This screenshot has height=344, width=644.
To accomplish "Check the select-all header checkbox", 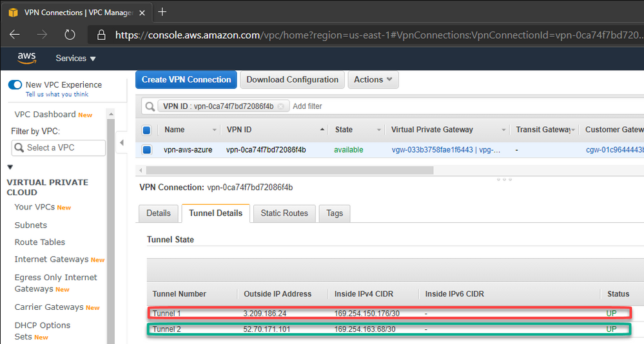I will point(146,130).
